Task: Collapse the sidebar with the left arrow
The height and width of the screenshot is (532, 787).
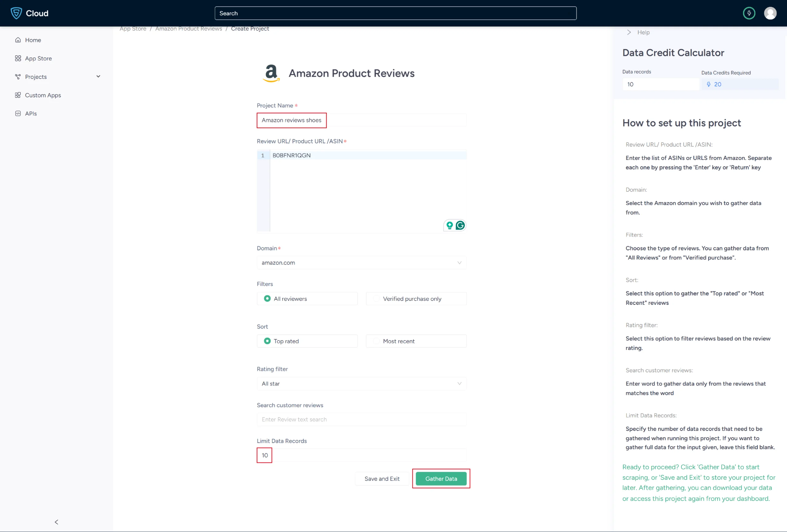Action: click(x=57, y=522)
